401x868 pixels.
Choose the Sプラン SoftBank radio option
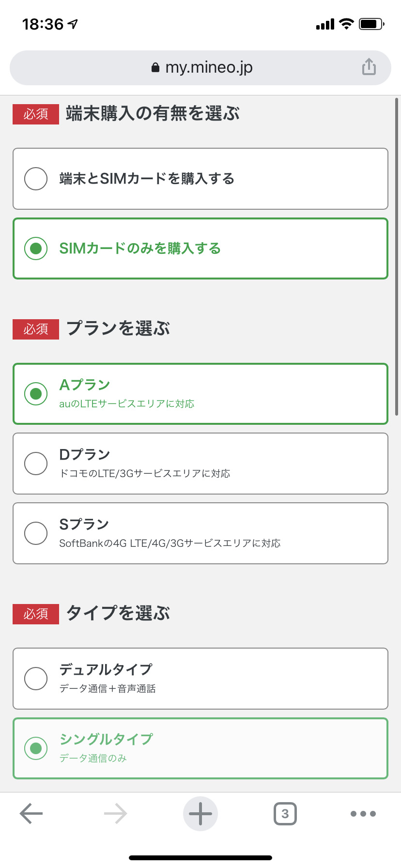coord(36,533)
